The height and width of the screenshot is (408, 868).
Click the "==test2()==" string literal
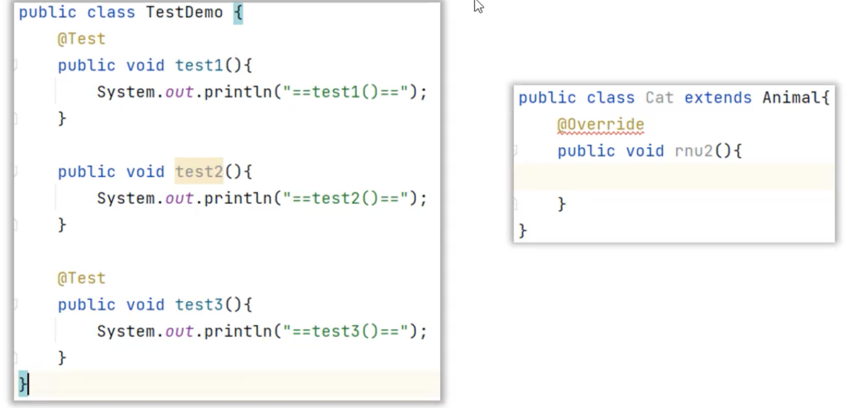345,198
